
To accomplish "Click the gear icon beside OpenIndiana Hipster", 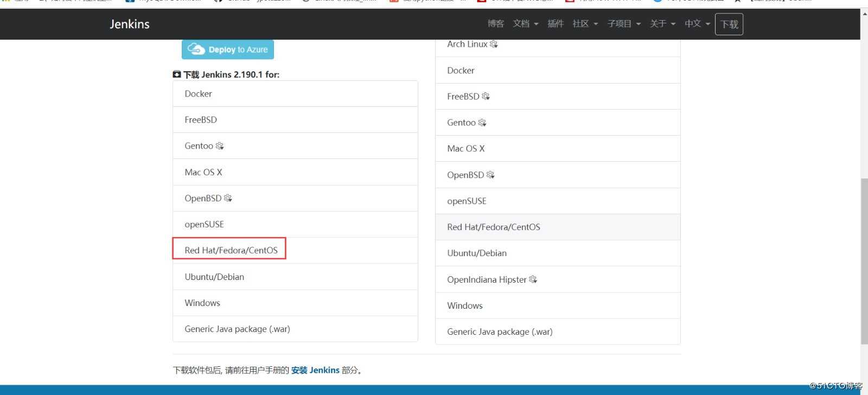I will (x=533, y=279).
